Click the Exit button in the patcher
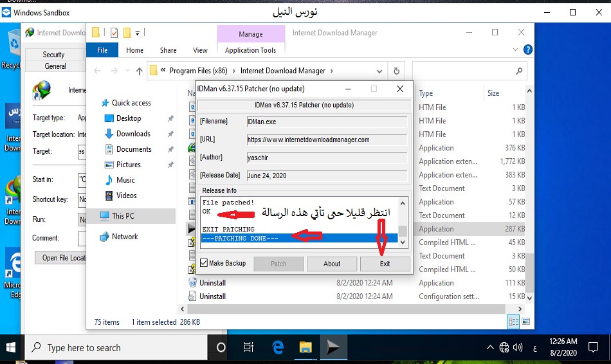611x364 pixels. click(x=385, y=264)
